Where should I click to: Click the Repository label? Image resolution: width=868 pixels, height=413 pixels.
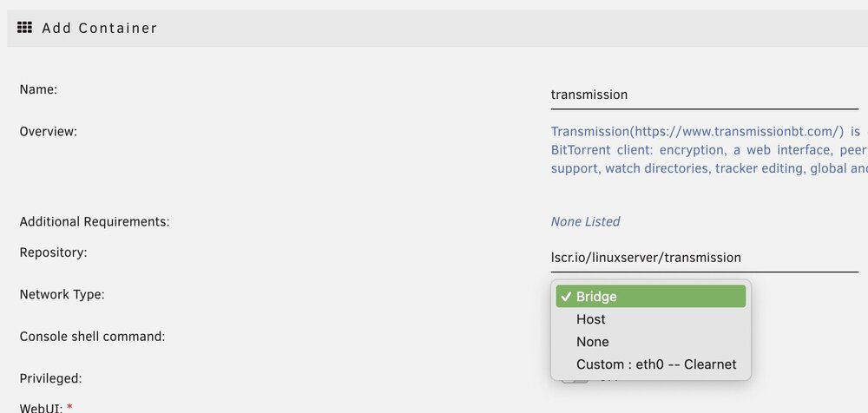pos(53,252)
